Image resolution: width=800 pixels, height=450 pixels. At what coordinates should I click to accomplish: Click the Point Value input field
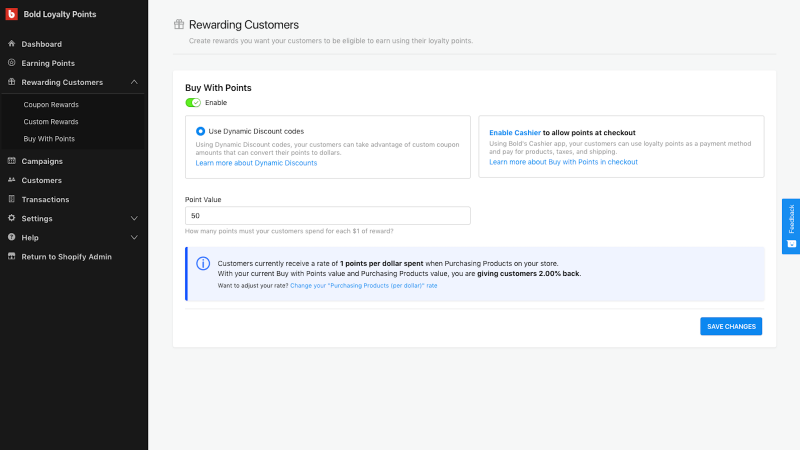click(x=328, y=216)
